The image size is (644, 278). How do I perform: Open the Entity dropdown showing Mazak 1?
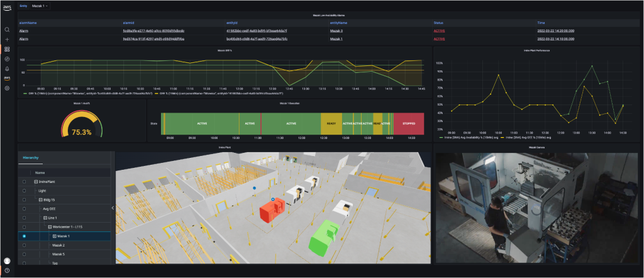40,6
